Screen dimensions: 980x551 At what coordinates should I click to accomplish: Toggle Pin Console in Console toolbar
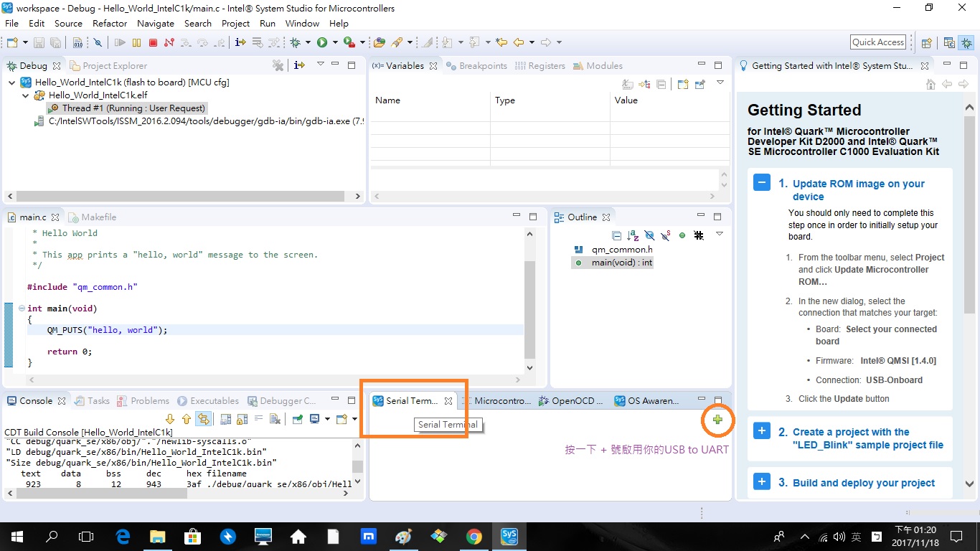(298, 419)
